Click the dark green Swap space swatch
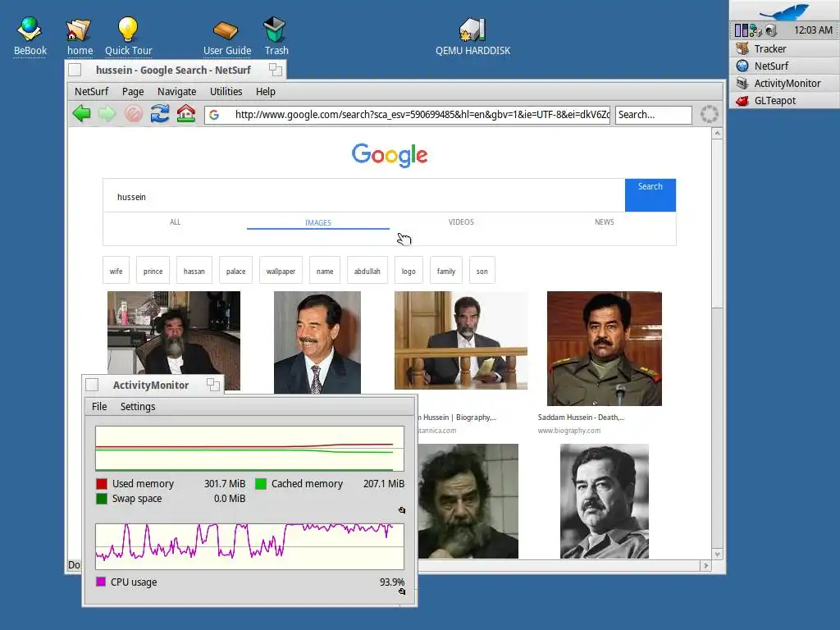 pos(101,499)
